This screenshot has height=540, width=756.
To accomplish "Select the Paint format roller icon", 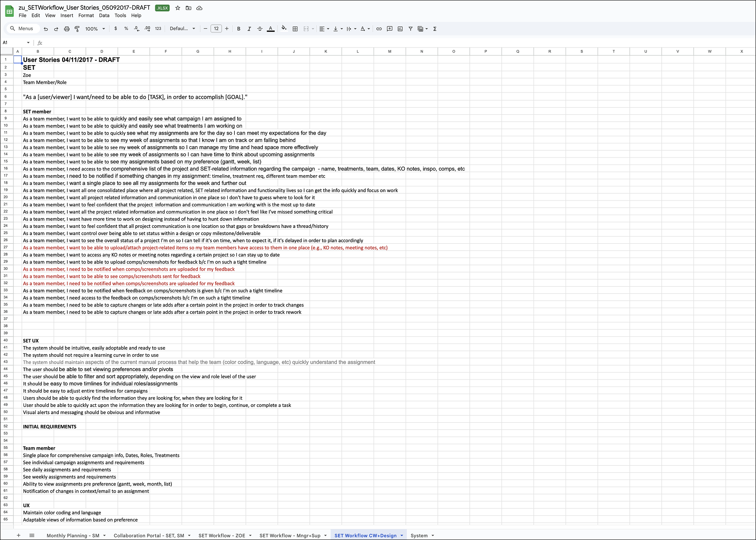I will [x=77, y=29].
